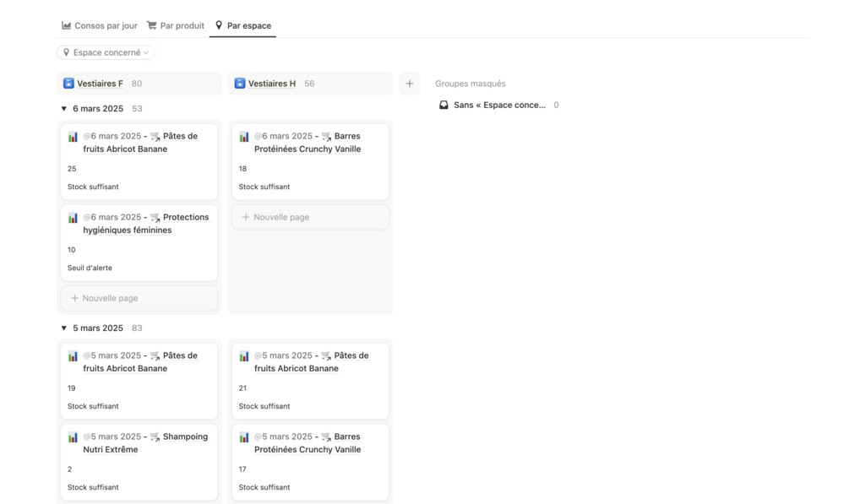The height and width of the screenshot is (504, 849).
Task: Click chart icon on 6 mars Barres Protéinées card
Action: coord(244,137)
